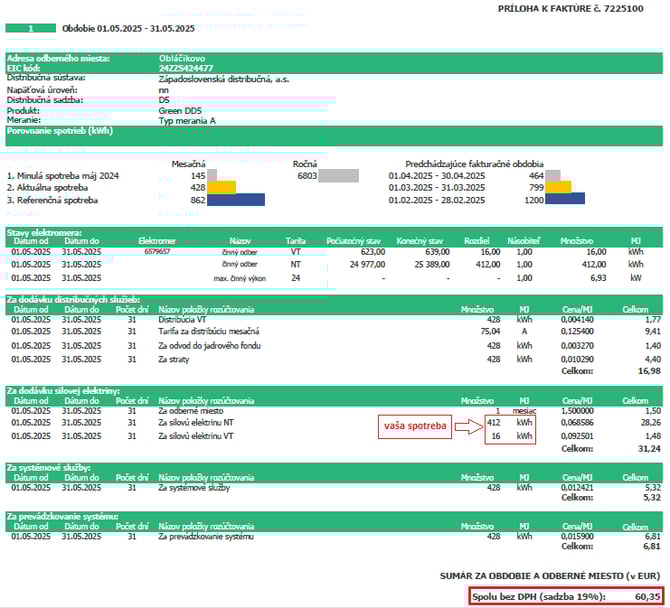This screenshot has width=670, height=608.
Task: Select the address value 'Obláčikovo'
Action: pyautogui.click(x=182, y=59)
